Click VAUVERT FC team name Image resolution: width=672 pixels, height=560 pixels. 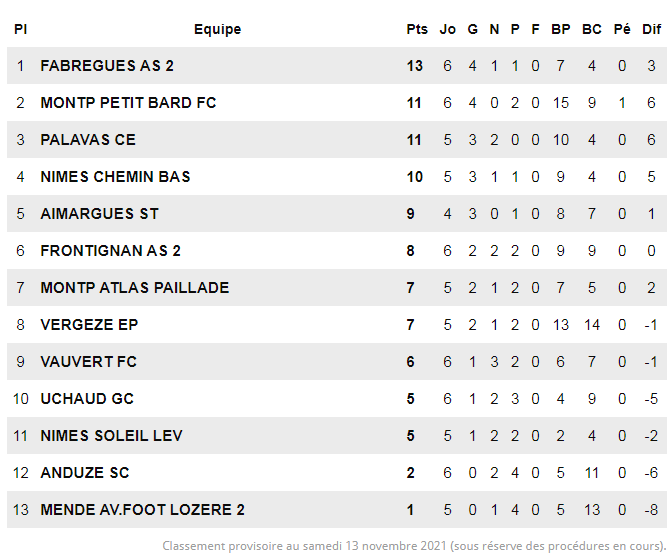tap(88, 362)
